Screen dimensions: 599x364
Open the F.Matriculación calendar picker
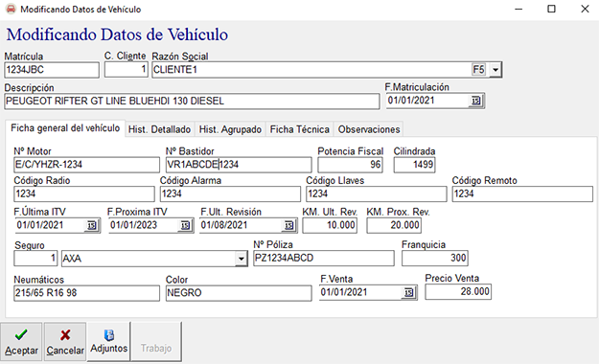(476, 101)
